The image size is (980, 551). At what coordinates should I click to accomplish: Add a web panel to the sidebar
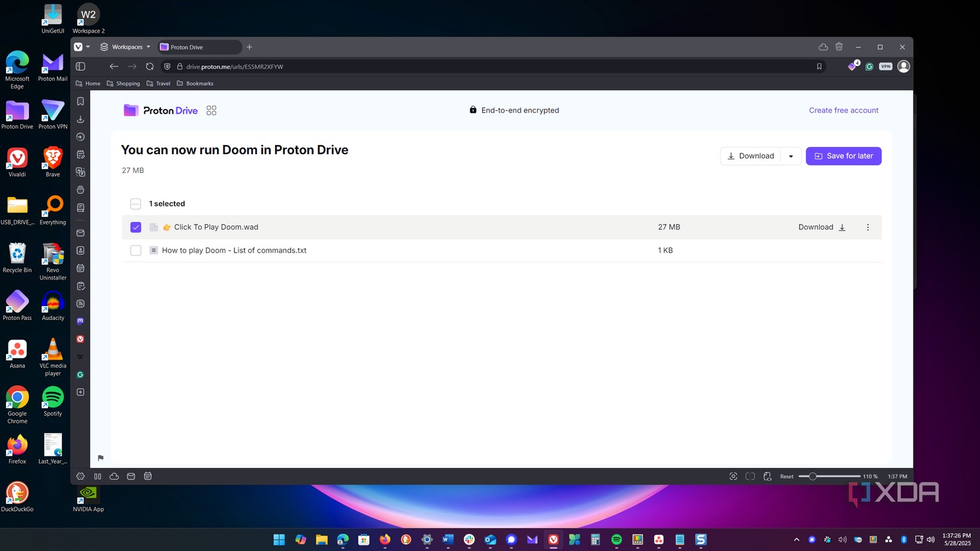(x=80, y=392)
